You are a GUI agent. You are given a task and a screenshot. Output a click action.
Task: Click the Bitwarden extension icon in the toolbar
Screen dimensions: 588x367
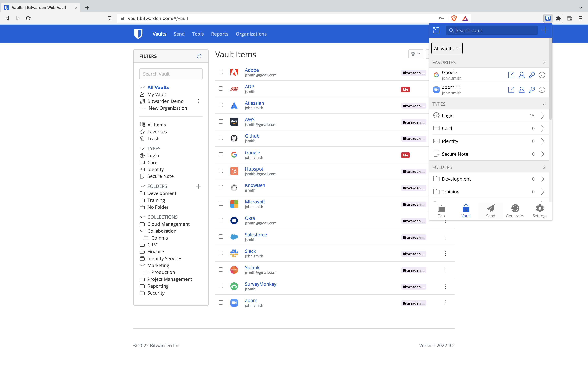tap(548, 19)
